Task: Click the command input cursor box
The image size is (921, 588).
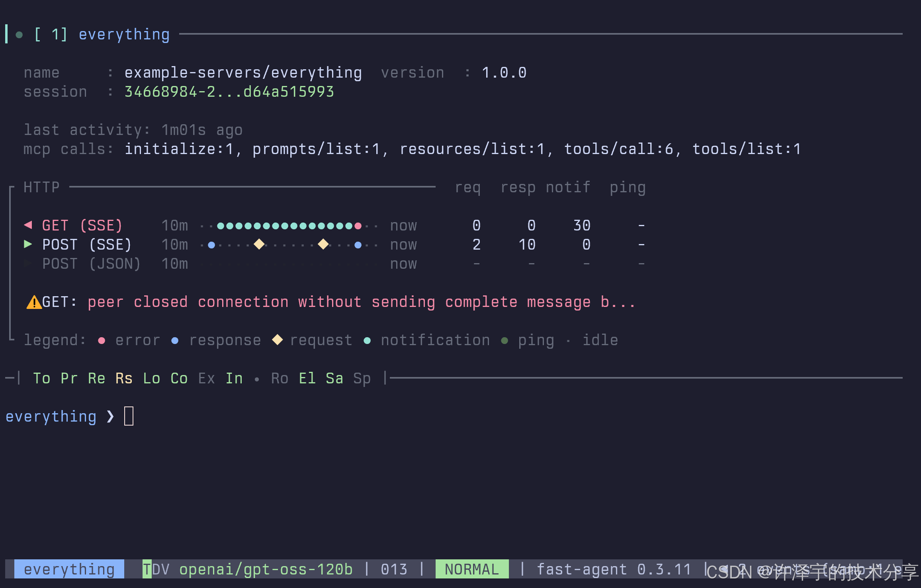Action: [129, 416]
